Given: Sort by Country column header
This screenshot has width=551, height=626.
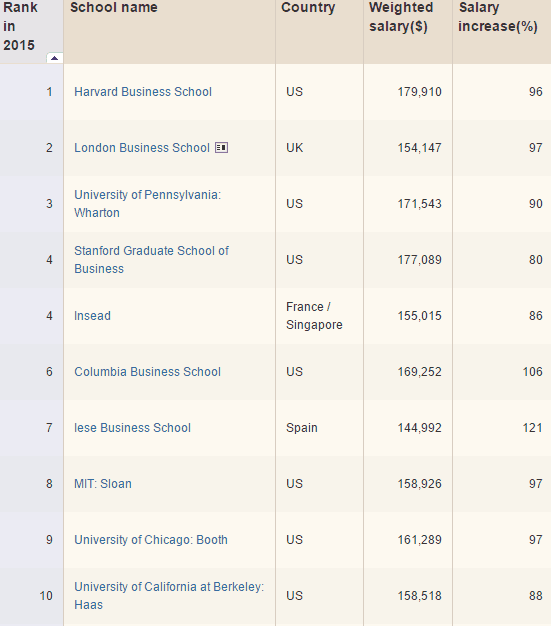Looking at the screenshot, I should point(308,8).
